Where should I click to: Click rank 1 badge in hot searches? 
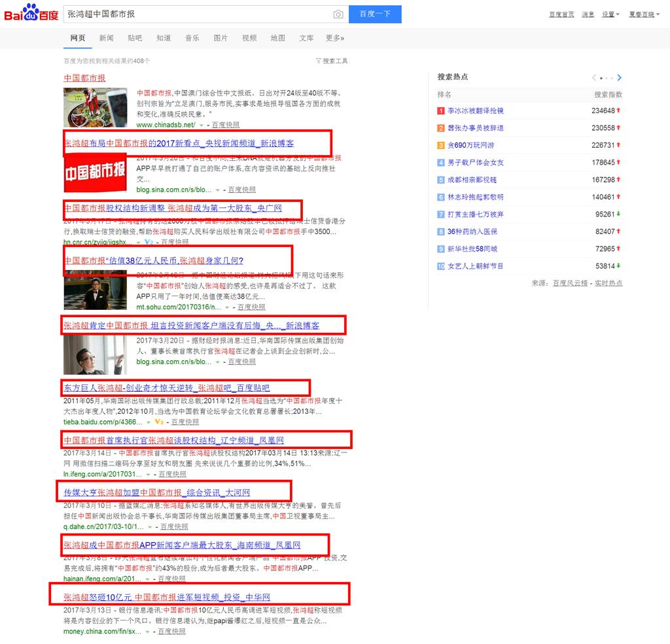[x=441, y=111]
